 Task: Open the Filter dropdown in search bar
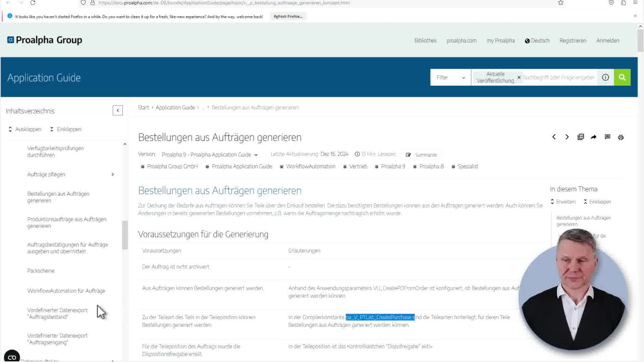click(450, 77)
